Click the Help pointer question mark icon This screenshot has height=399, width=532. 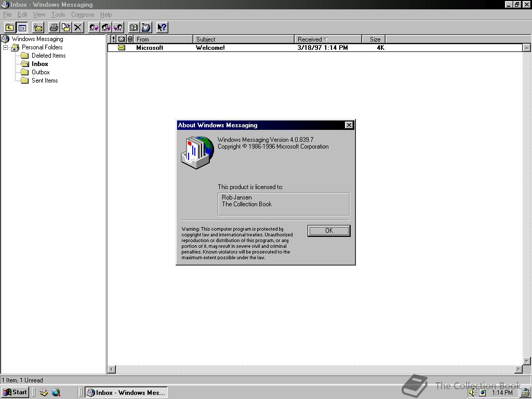[162, 28]
